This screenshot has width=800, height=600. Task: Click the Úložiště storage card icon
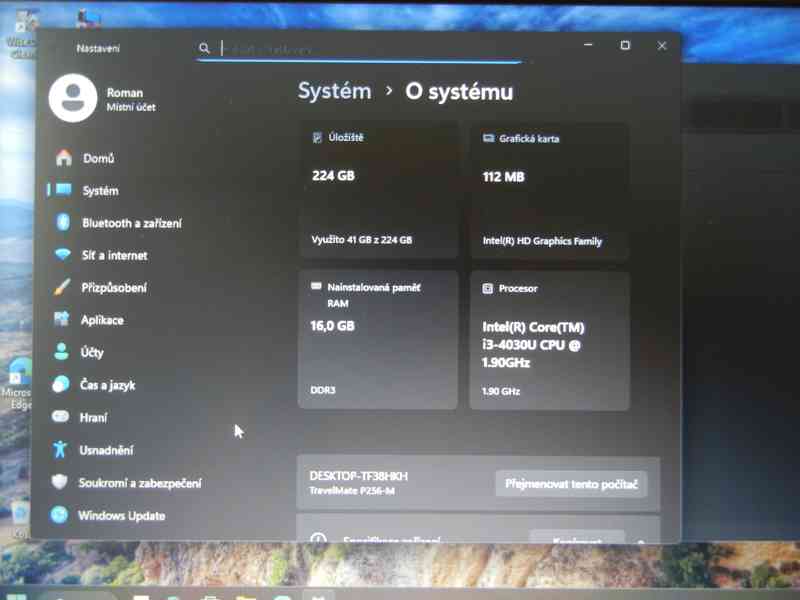317,137
